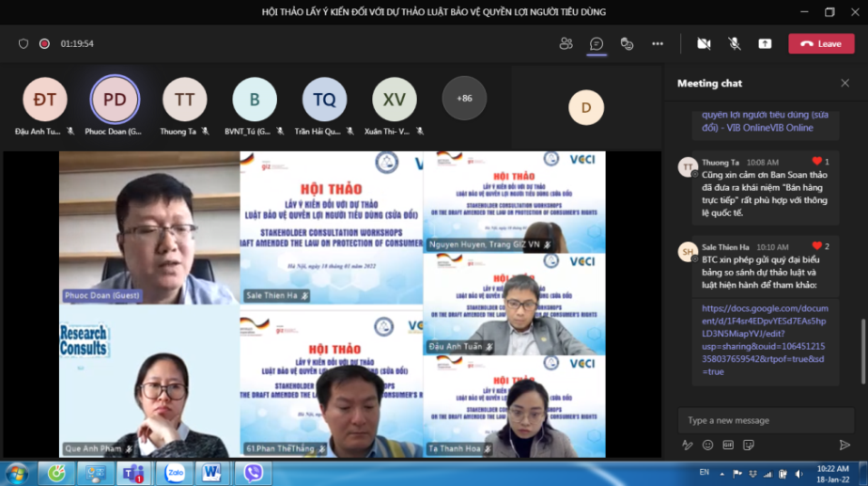Screen dimensions: 868x486
Task: Turn on the camera
Action: [x=704, y=43]
